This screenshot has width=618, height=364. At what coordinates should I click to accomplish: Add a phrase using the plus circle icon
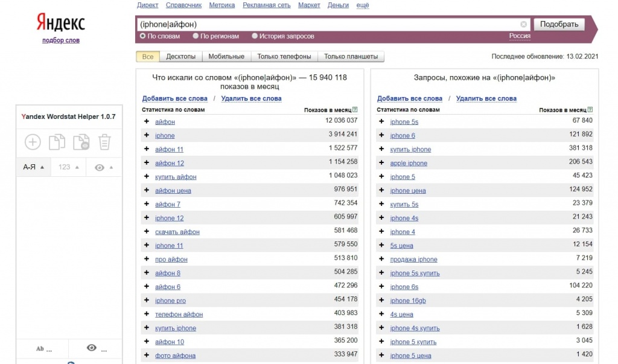click(x=33, y=142)
